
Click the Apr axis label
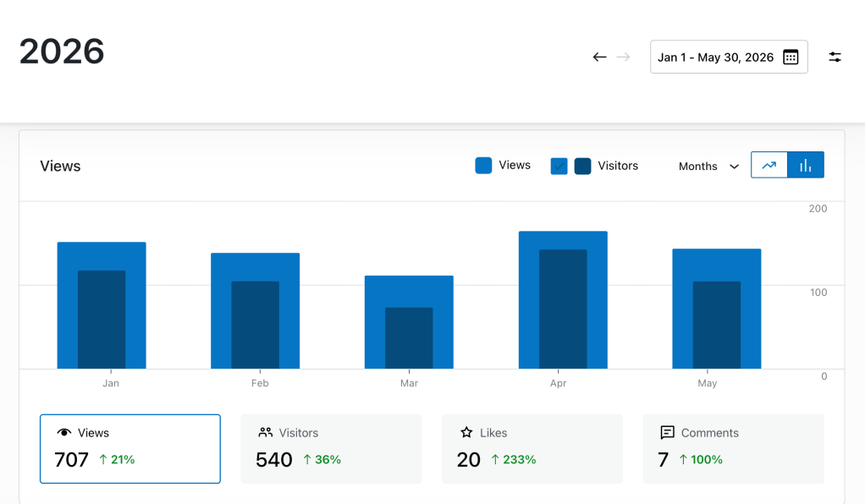[559, 383]
